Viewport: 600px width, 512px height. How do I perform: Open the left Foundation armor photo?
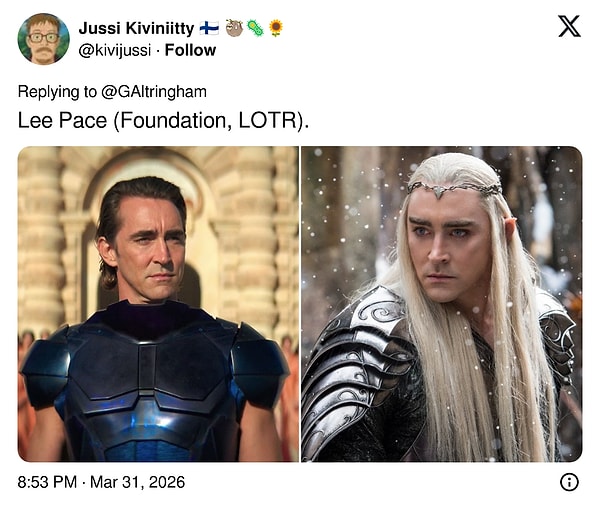(158, 303)
